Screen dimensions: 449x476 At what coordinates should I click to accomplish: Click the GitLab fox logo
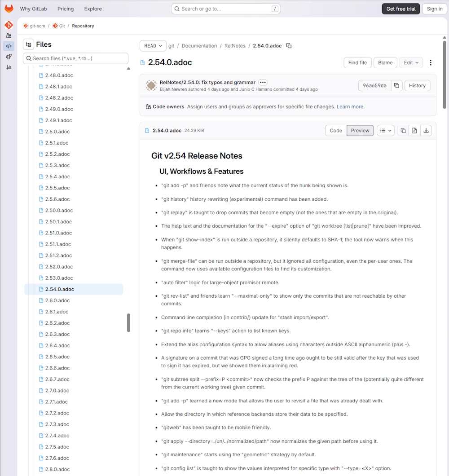9,9
